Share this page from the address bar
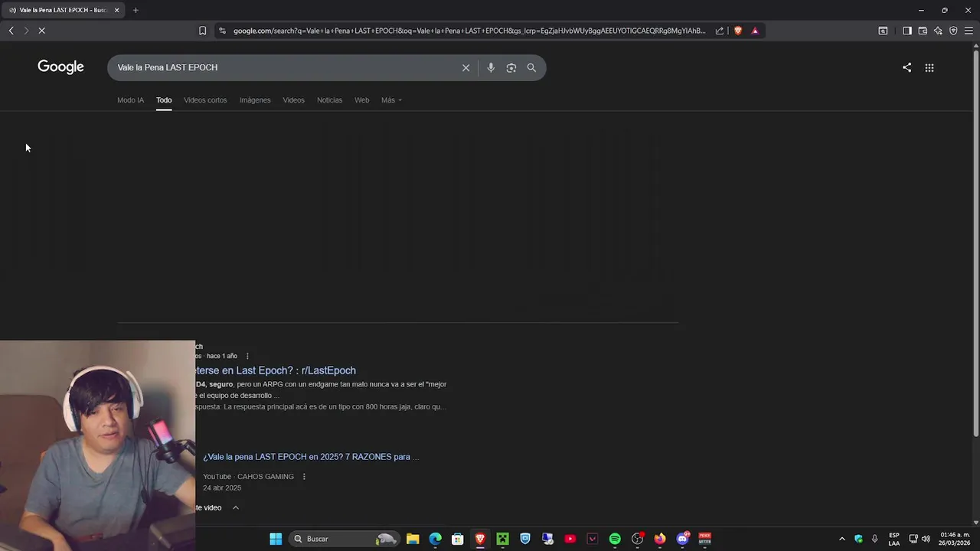 (x=720, y=31)
